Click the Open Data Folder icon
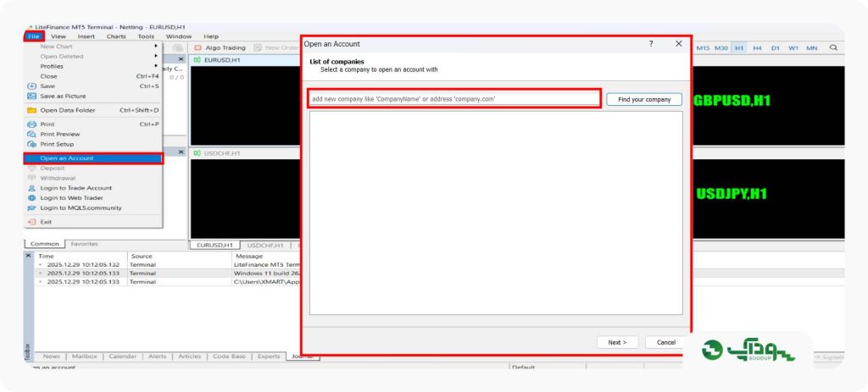Screen dimensions: 868x392 coord(31,110)
